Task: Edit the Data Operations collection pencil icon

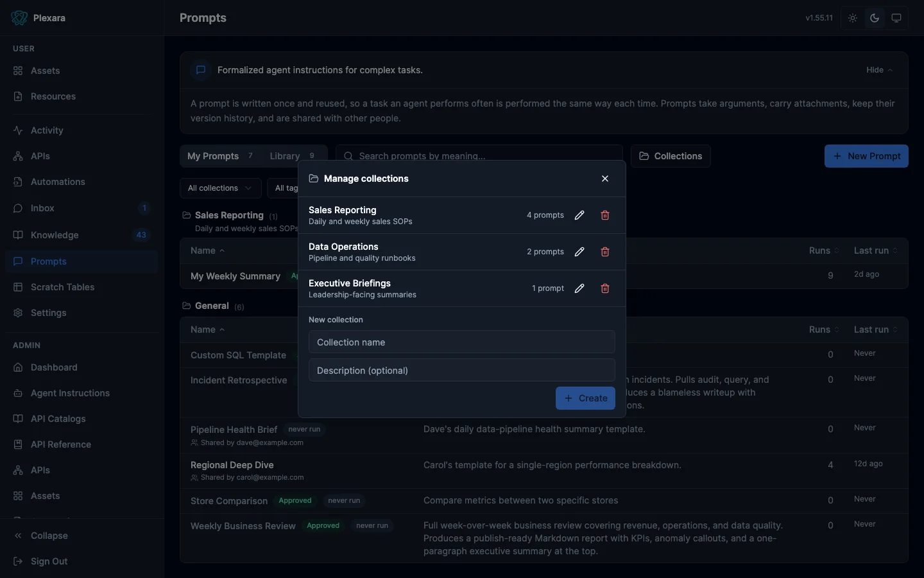Action: point(579,252)
